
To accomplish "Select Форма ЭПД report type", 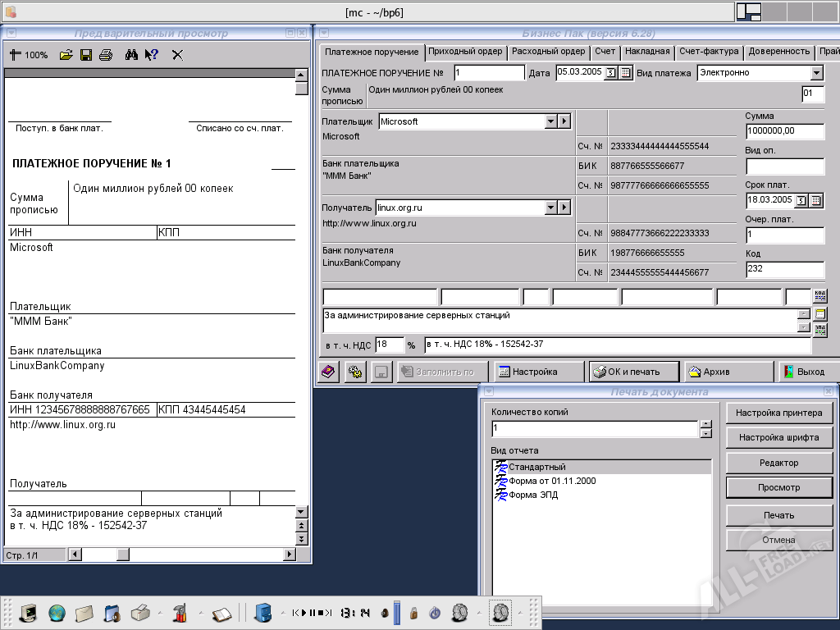I will (532, 495).
